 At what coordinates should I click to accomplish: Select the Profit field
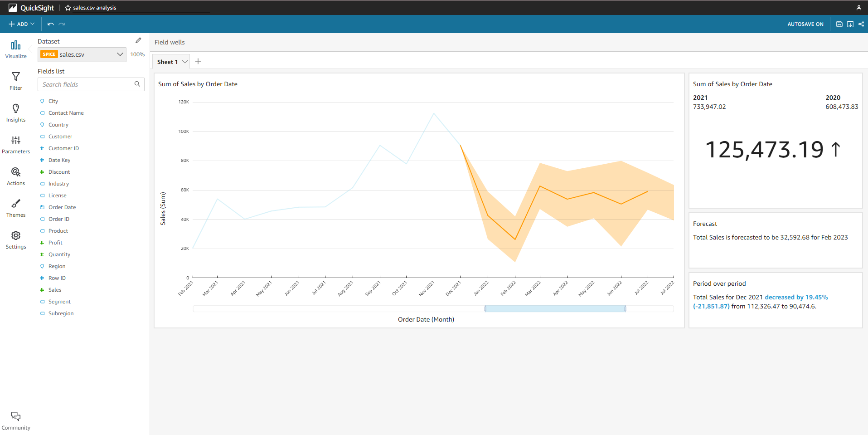click(x=55, y=243)
